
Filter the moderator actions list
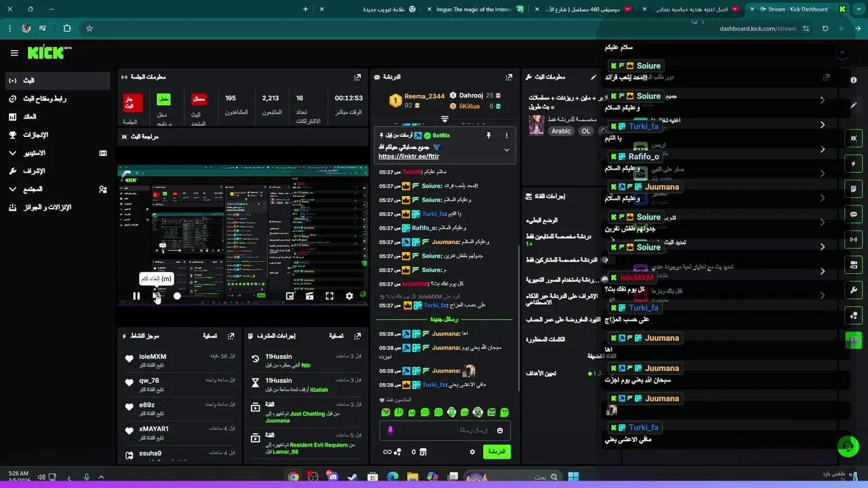coord(336,335)
